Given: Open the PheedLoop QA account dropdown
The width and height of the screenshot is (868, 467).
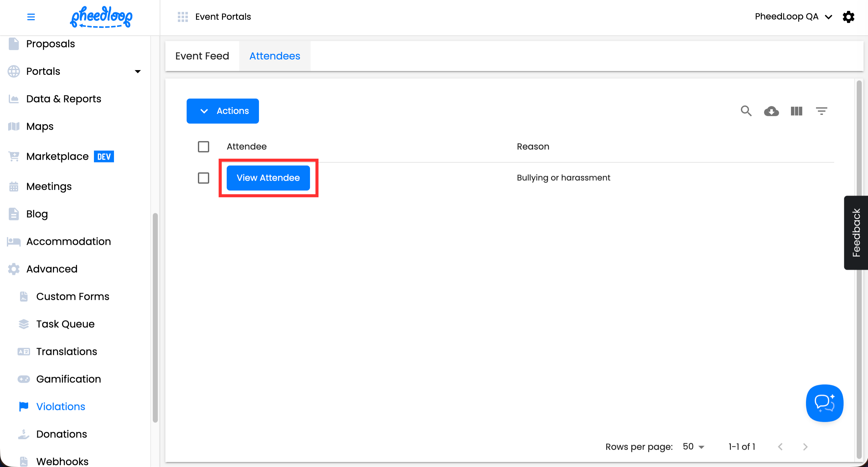Looking at the screenshot, I should 793,17.
